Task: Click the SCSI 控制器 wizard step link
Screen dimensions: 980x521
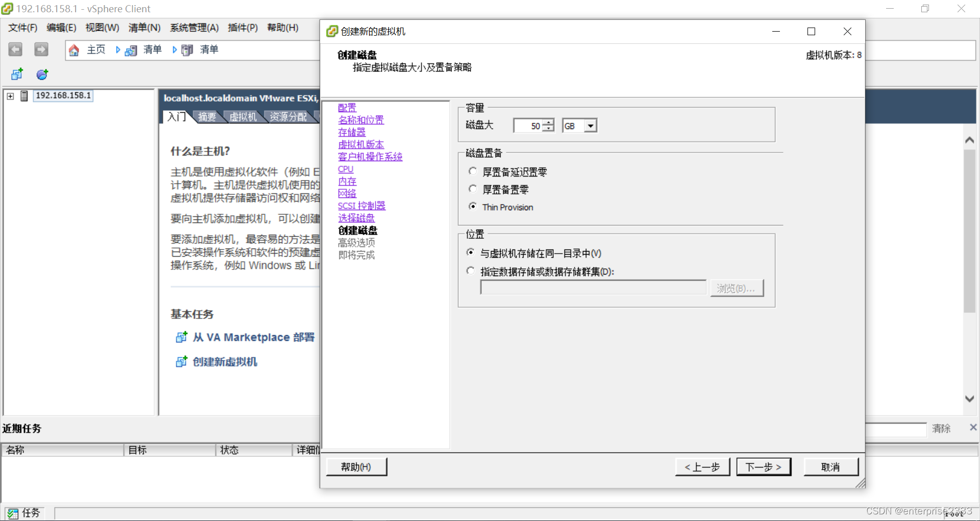Action: (361, 206)
